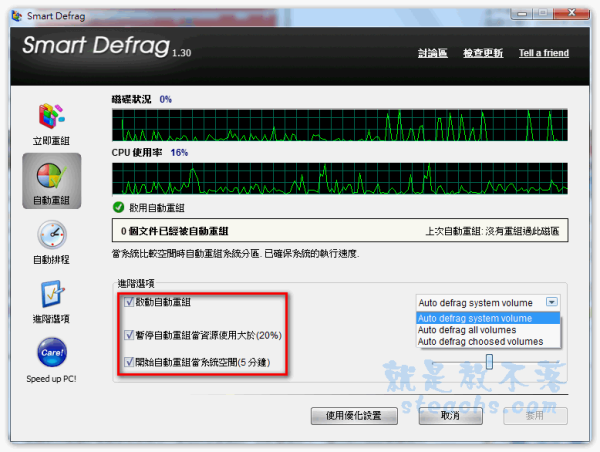Viewport: 600px width, 452px height.
Task: Close the Smart Defrag window
Action: (x=571, y=13)
